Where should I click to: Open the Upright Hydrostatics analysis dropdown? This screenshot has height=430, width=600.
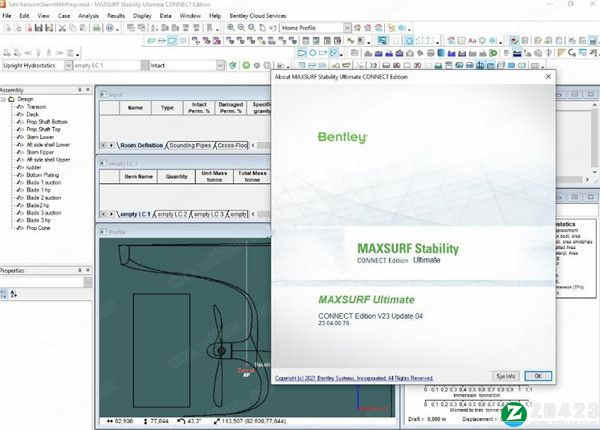pyautogui.click(x=68, y=66)
